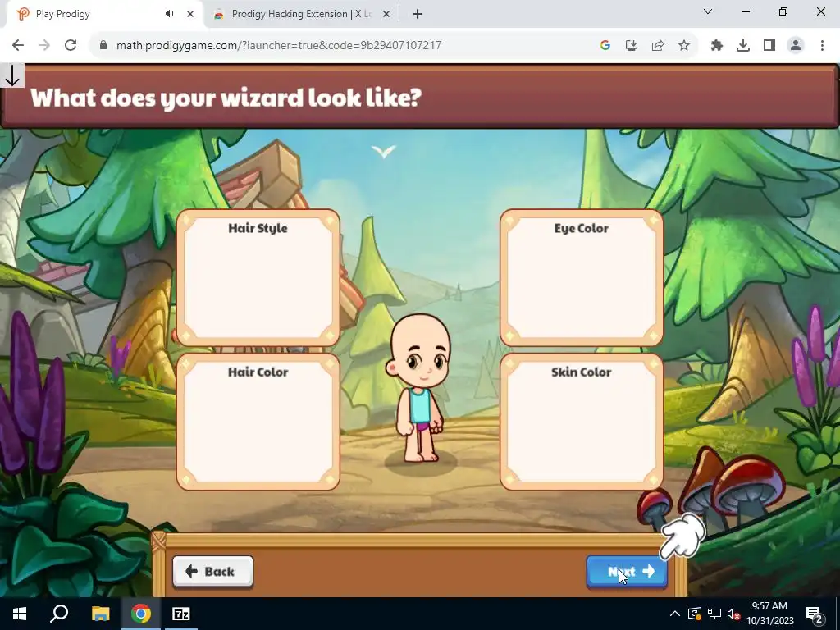The image size is (840, 630).
Task: Open the Hair Color panel
Action: pos(258,422)
